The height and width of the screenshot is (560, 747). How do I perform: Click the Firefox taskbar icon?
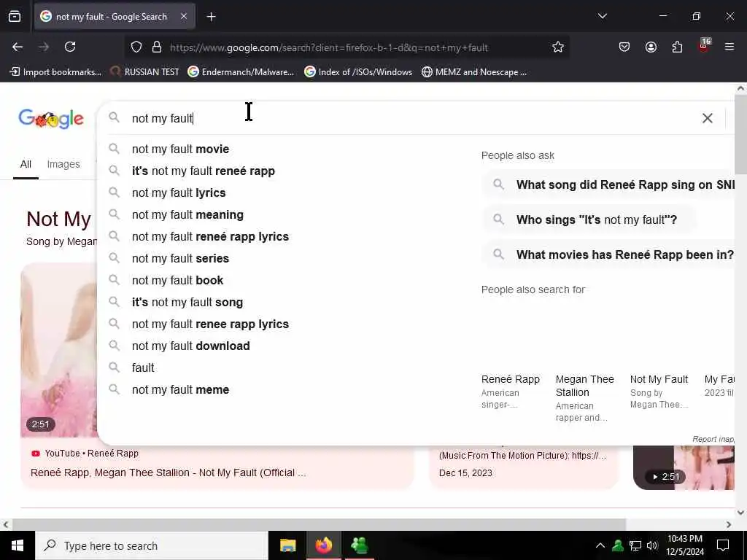point(323,545)
